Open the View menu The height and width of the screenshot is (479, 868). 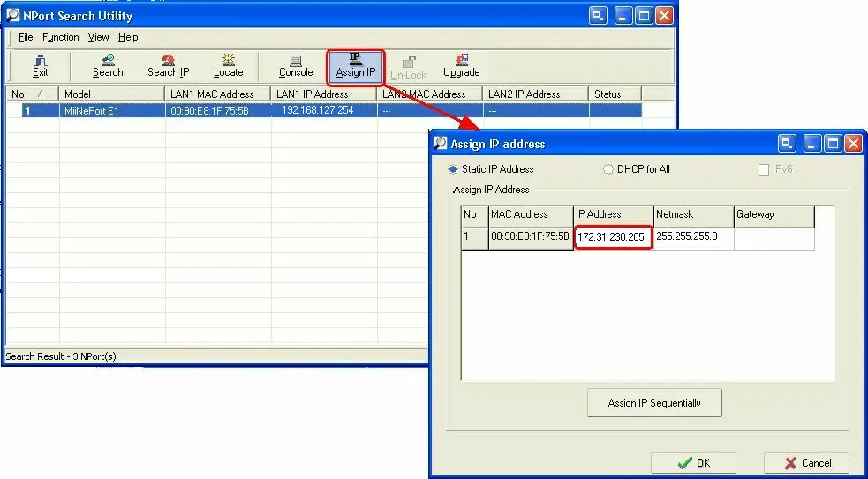coord(98,37)
